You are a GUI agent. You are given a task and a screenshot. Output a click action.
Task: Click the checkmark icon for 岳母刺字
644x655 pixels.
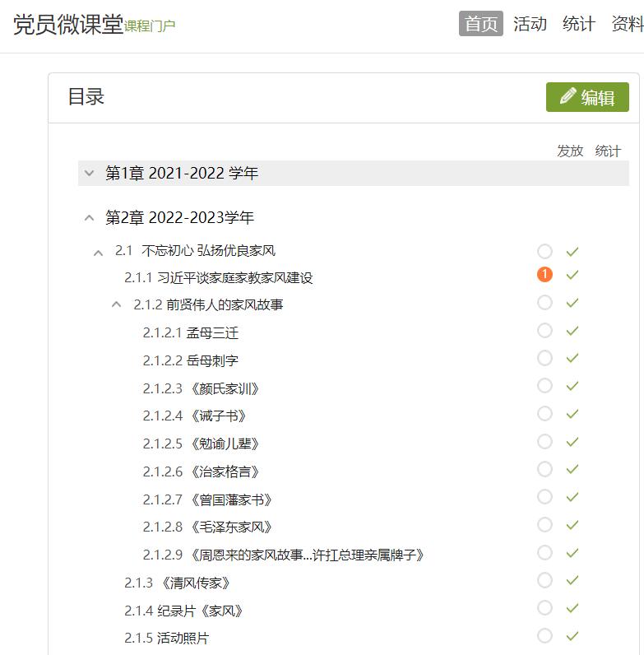pos(572,359)
